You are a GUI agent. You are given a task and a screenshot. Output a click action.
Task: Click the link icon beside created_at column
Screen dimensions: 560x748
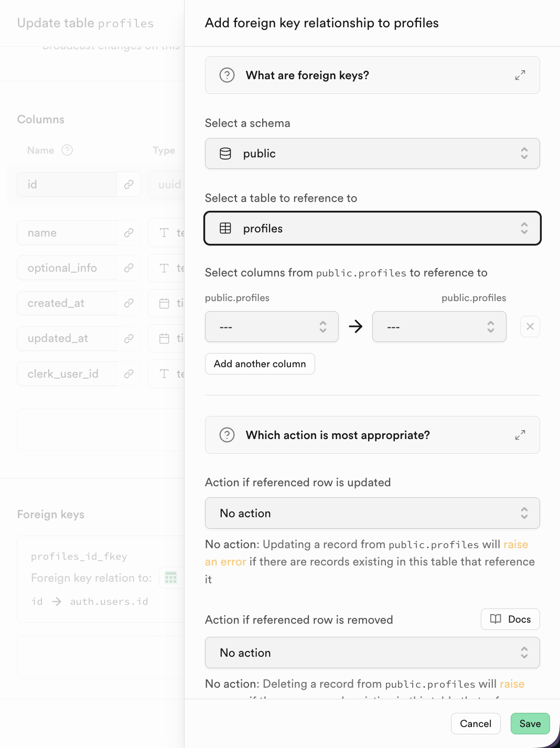129,303
